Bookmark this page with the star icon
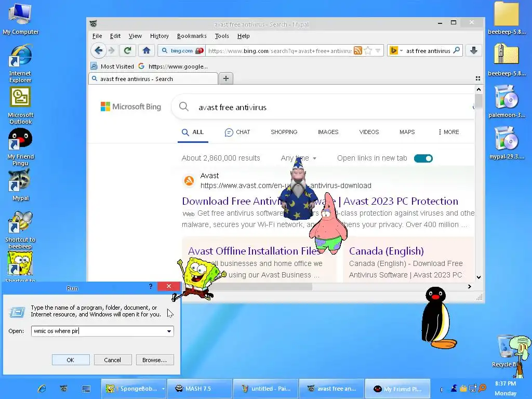 click(x=368, y=50)
